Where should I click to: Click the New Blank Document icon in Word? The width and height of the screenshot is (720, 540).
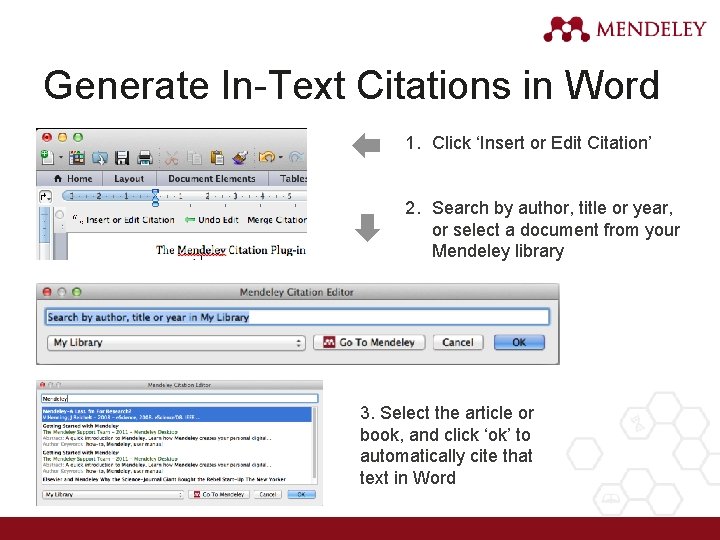coord(46,158)
